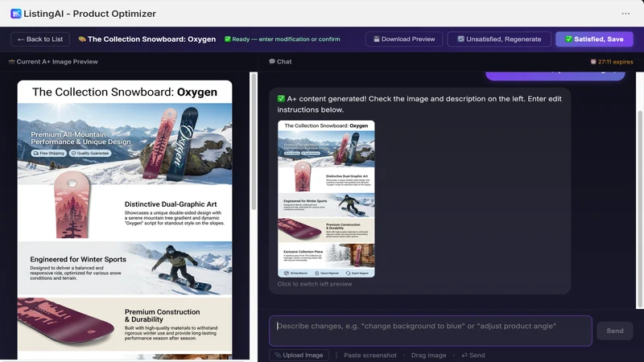The height and width of the screenshot is (362, 644).
Task: Click the chat panel vertical scrollbar
Action: 639,209
